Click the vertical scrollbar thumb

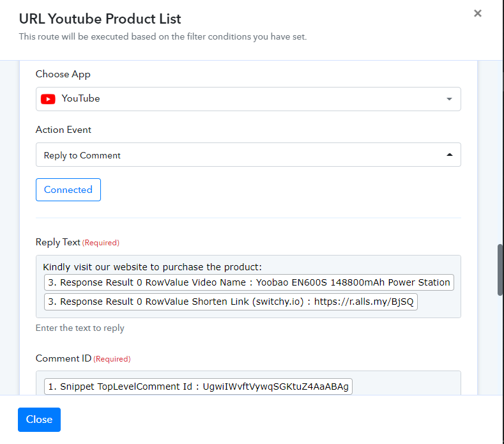(x=500, y=270)
